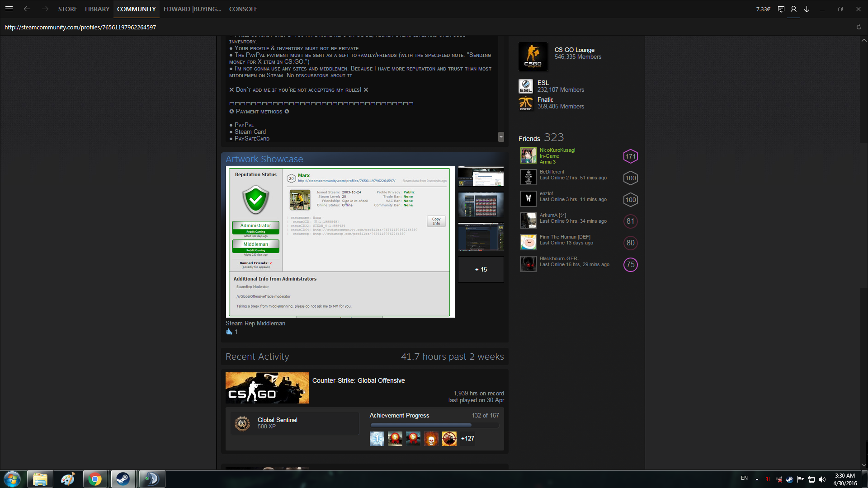Viewport: 868px width, 488px height.
Task: Open Steam from the taskbar
Action: [x=123, y=479]
